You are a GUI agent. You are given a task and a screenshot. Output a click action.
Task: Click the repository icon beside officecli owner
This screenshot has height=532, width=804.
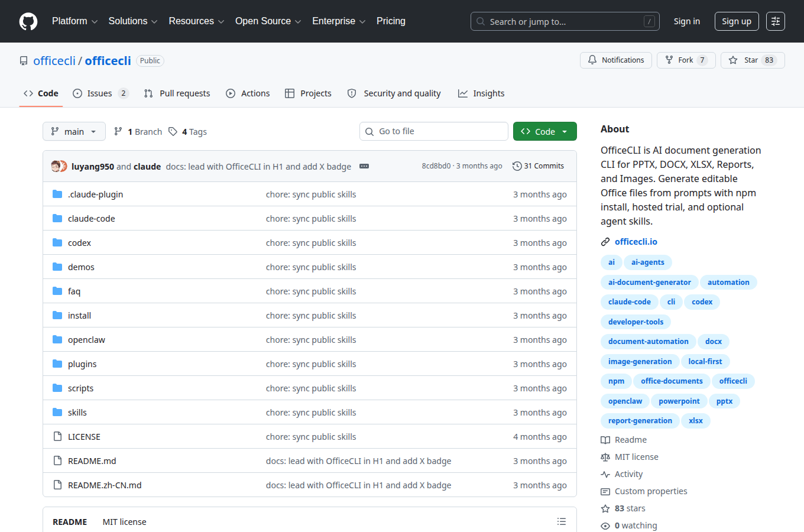pos(24,61)
